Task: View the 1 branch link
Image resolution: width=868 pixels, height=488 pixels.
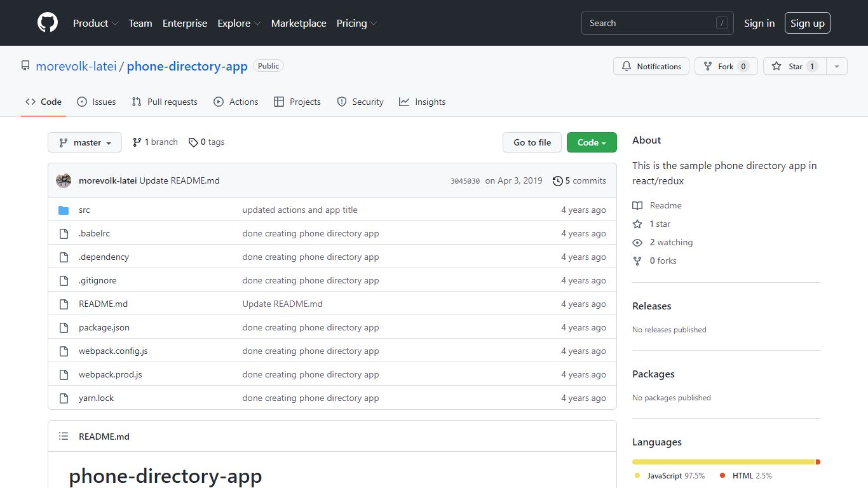Action: (x=155, y=142)
